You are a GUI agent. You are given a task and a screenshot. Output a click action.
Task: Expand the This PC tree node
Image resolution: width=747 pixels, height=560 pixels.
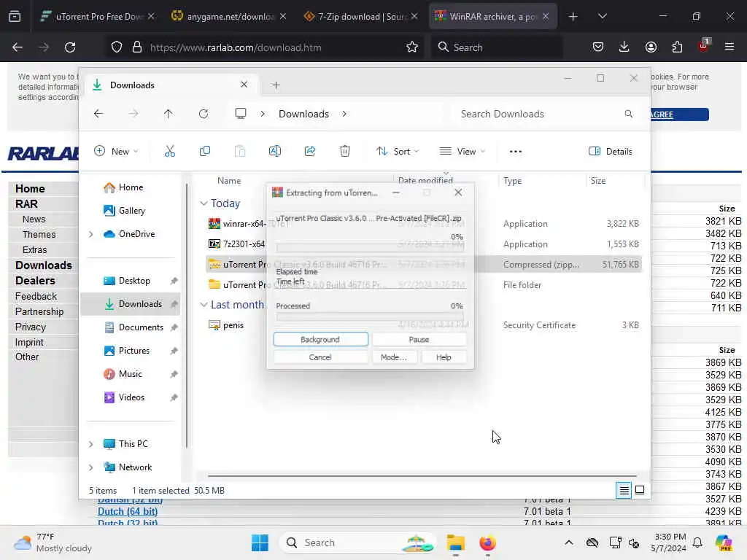pyautogui.click(x=90, y=444)
